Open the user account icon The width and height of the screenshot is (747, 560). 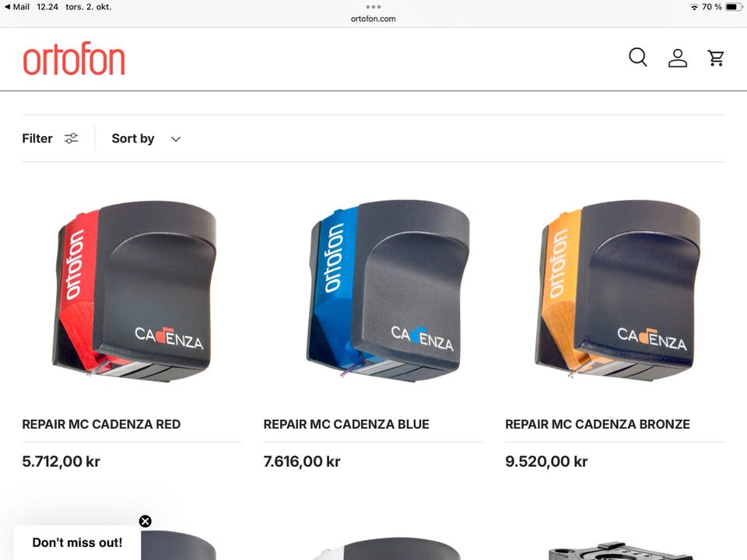(x=678, y=58)
